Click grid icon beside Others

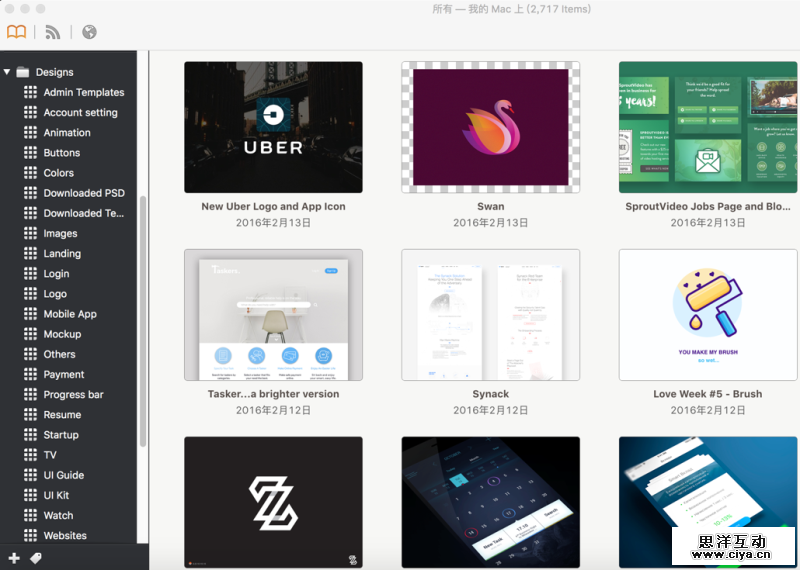click(30, 354)
